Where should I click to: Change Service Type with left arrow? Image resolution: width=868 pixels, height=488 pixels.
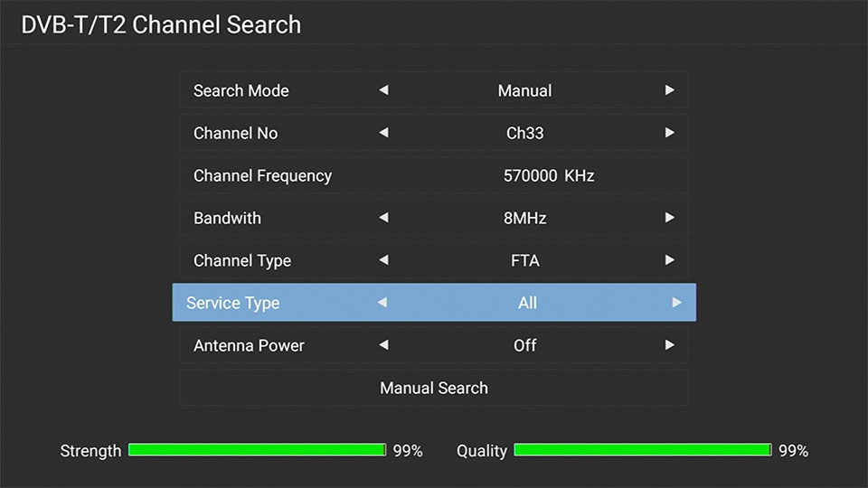pyautogui.click(x=382, y=303)
